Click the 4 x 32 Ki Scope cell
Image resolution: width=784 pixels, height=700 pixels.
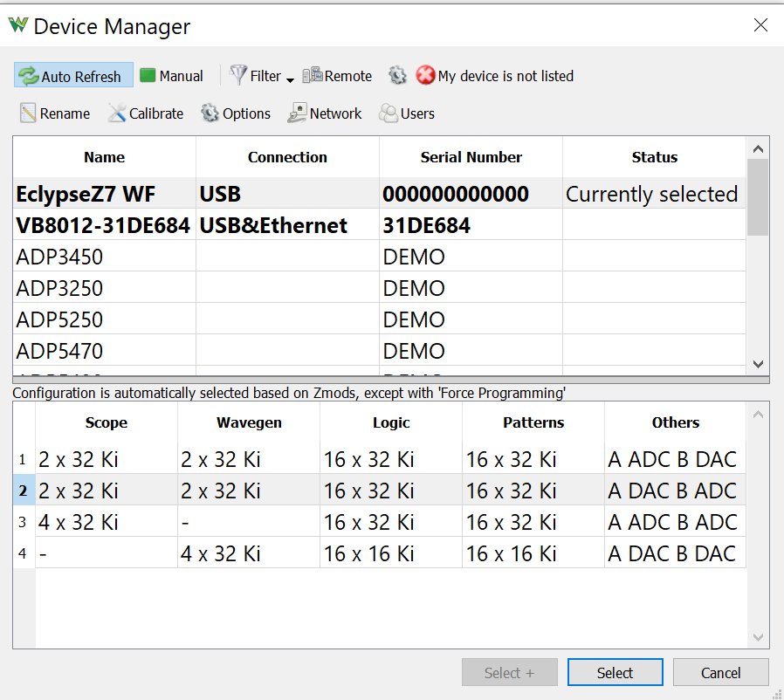pos(106,521)
